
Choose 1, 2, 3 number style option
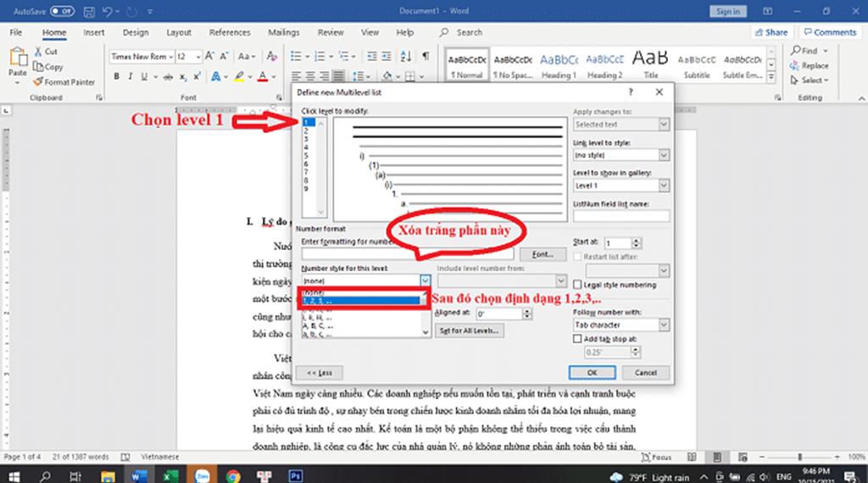pyautogui.click(x=361, y=301)
